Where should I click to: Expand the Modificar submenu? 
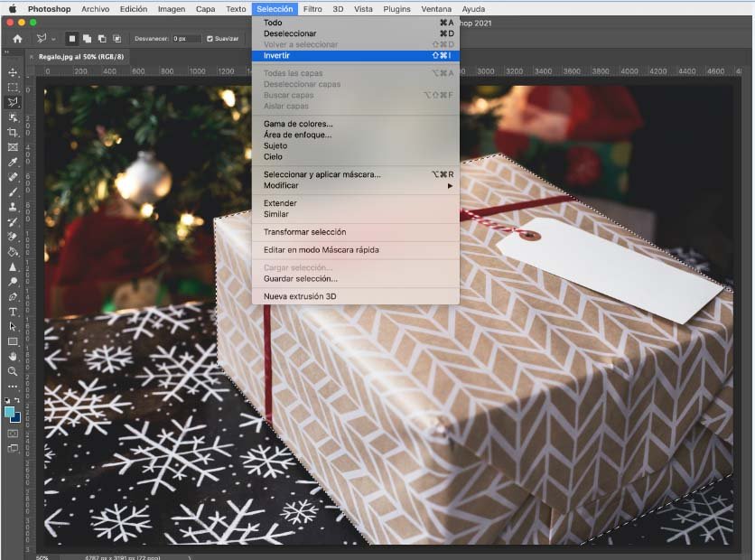[x=355, y=185]
